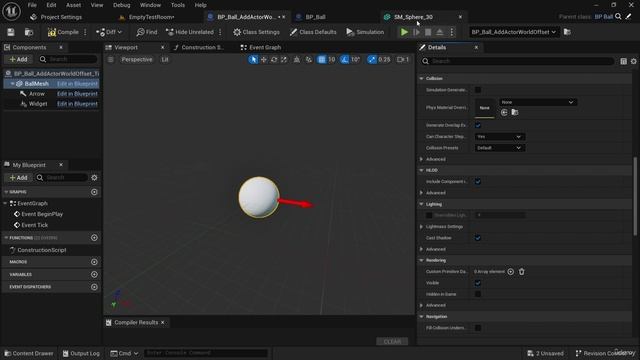Open Collision Presets Default dropdown
The width and height of the screenshot is (640, 360).
500,148
